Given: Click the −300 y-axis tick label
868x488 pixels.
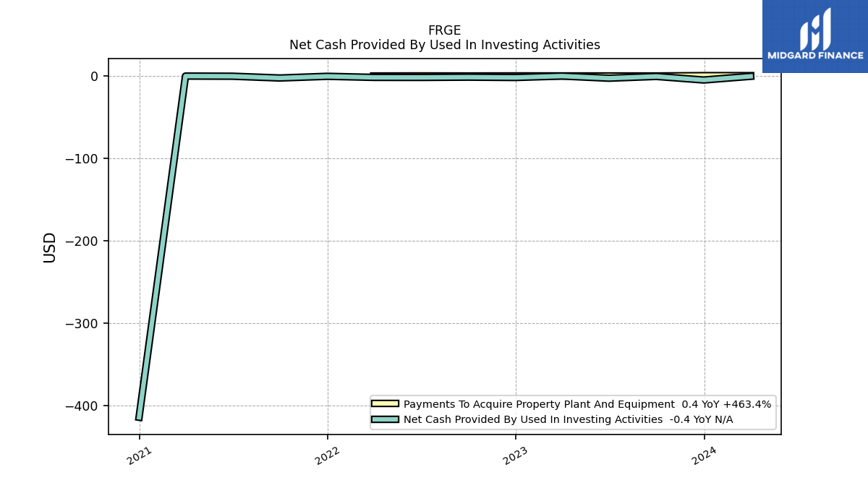Looking at the screenshot, I should pyautogui.click(x=82, y=323).
